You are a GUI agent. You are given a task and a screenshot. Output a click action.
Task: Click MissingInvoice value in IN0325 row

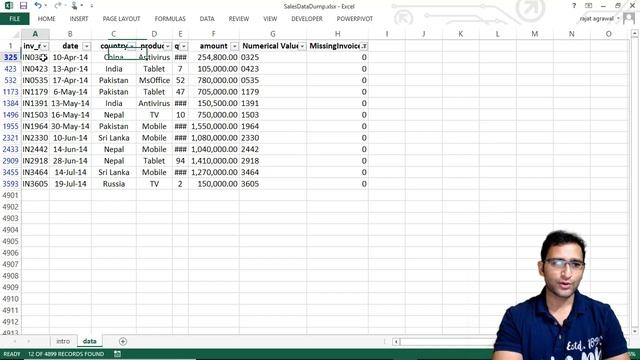point(337,58)
